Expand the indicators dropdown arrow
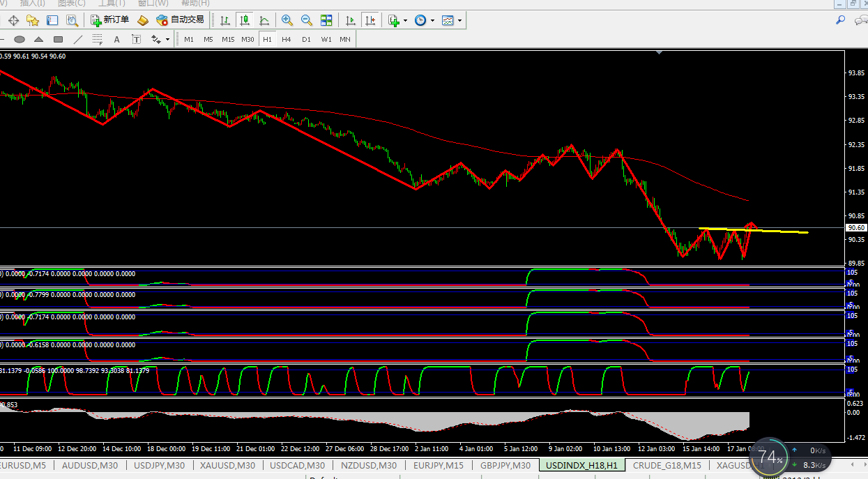The image size is (868, 479). (405, 21)
